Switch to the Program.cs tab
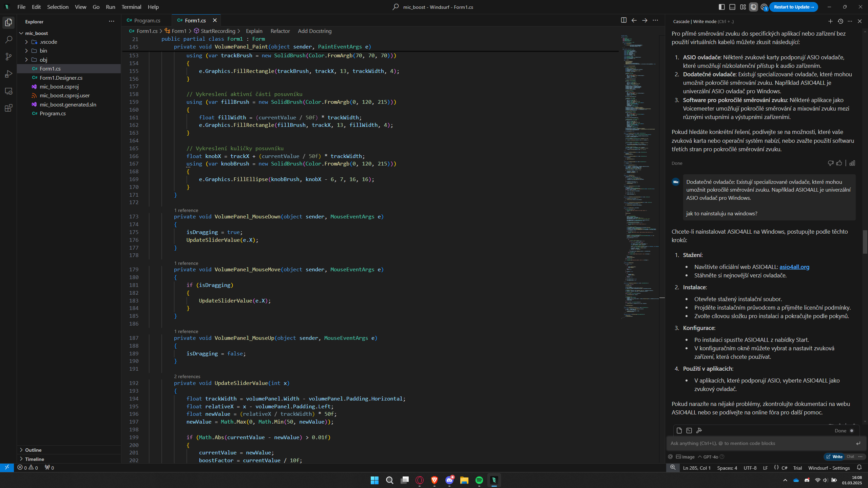This screenshot has width=868, height=488. coord(147,20)
